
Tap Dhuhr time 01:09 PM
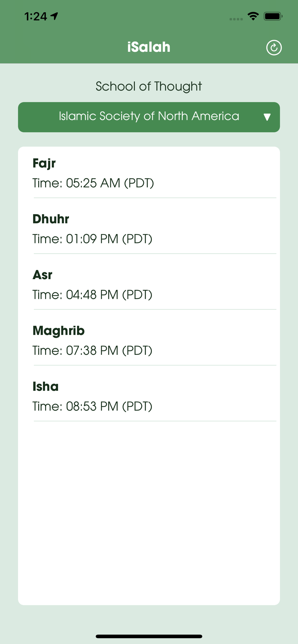(93, 239)
